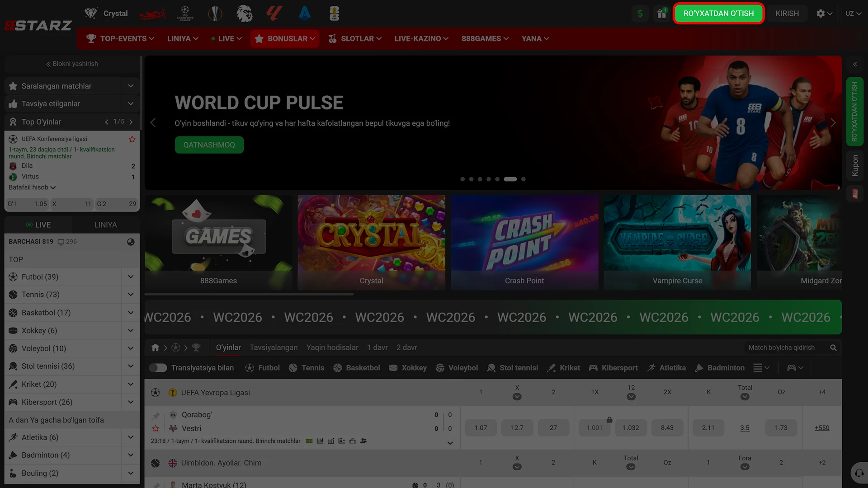Open the sports list more-filters dropdown
This screenshot has width=868, height=488.
tap(761, 368)
